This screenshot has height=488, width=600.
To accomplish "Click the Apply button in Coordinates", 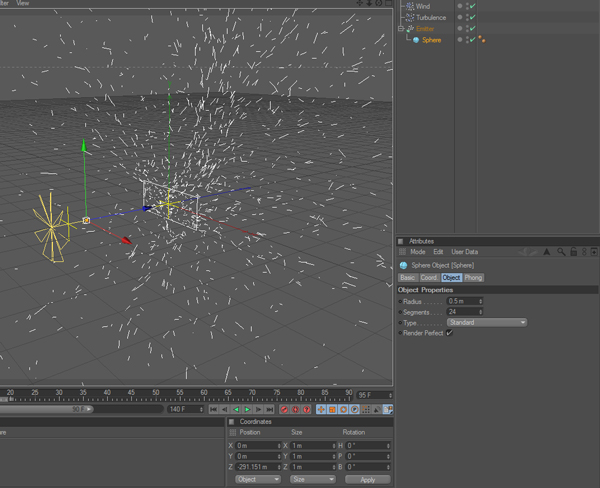I will [367, 479].
